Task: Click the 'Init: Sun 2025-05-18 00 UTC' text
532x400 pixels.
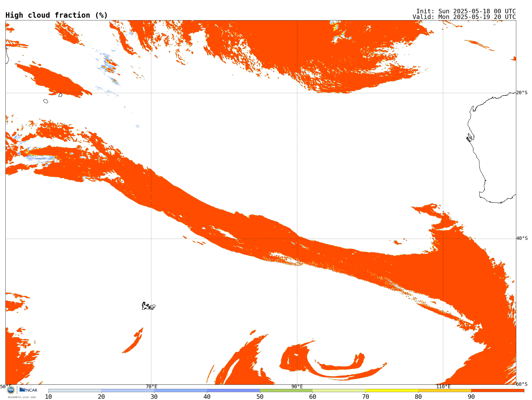Action: pyautogui.click(x=466, y=11)
